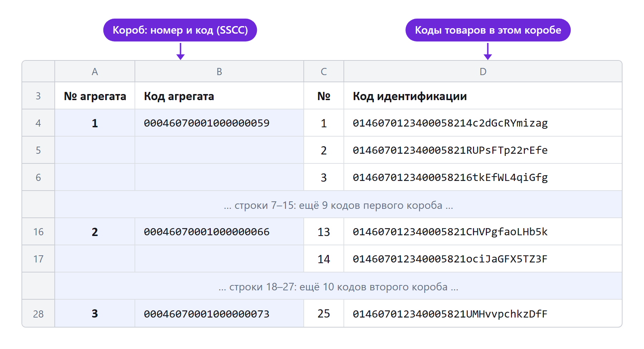
Task: Select aggregate code 000460700010000000073
Action: pos(219,314)
